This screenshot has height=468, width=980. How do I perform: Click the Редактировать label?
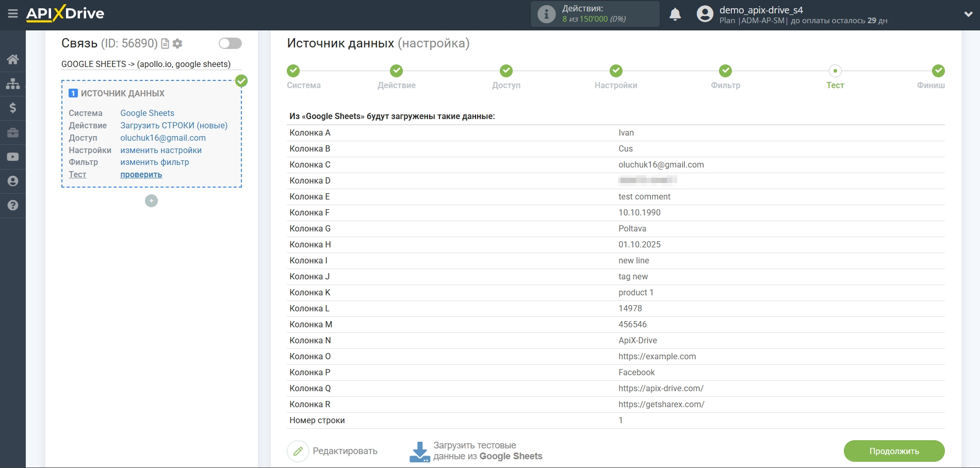click(345, 451)
